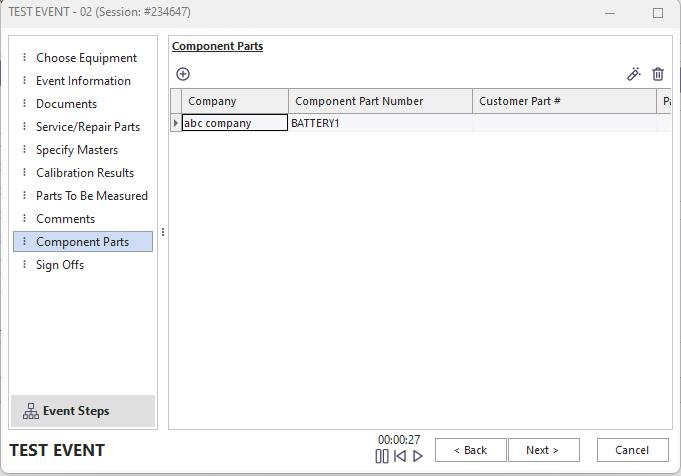Image resolution: width=681 pixels, height=476 pixels.
Task: Click the Back button
Action: pos(470,450)
